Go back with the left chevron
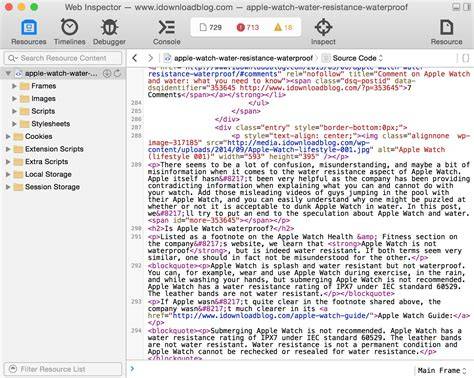 coord(135,58)
